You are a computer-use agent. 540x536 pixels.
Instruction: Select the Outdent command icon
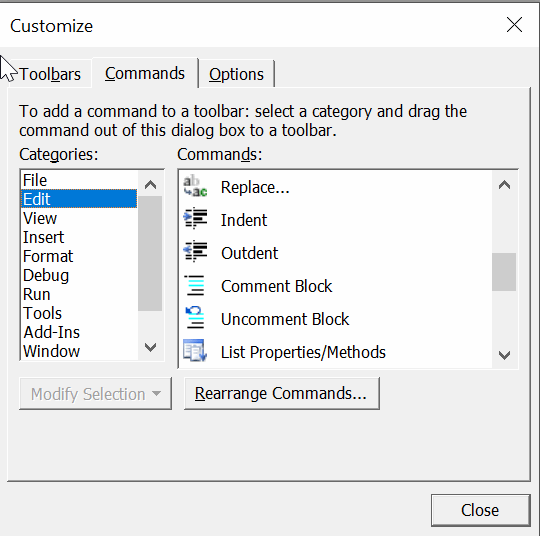[196, 251]
